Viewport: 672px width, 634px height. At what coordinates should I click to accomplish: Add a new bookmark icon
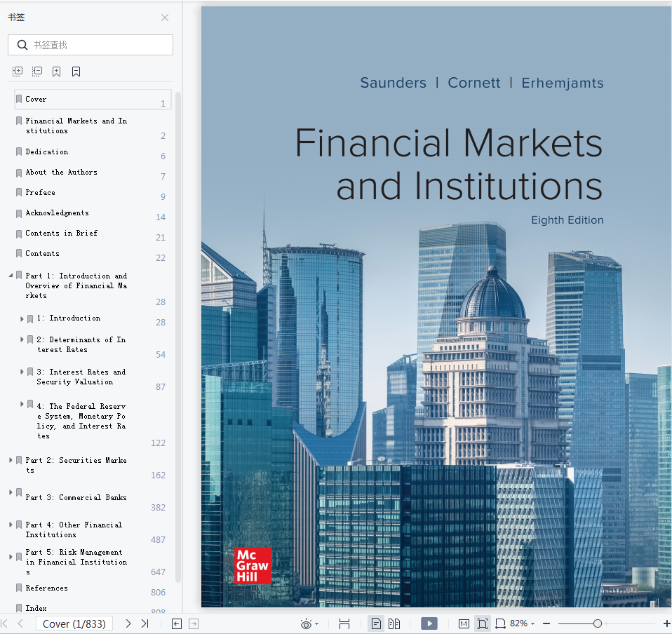point(56,72)
